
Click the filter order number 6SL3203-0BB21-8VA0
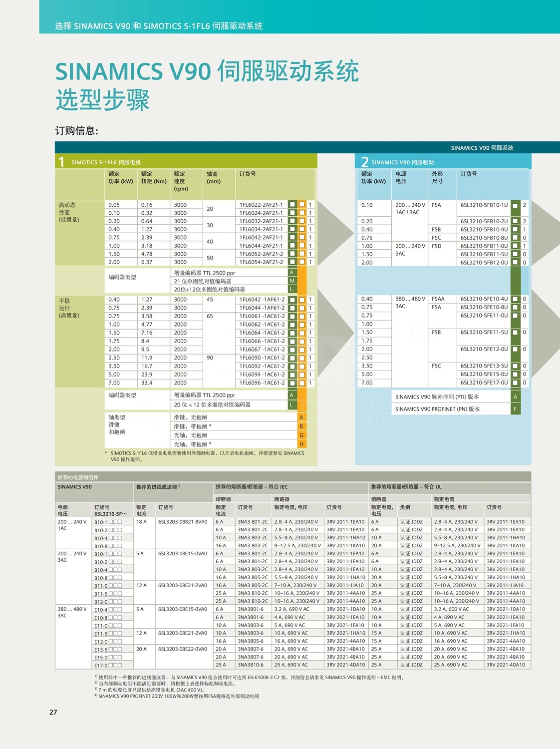click(x=182, y=522)
